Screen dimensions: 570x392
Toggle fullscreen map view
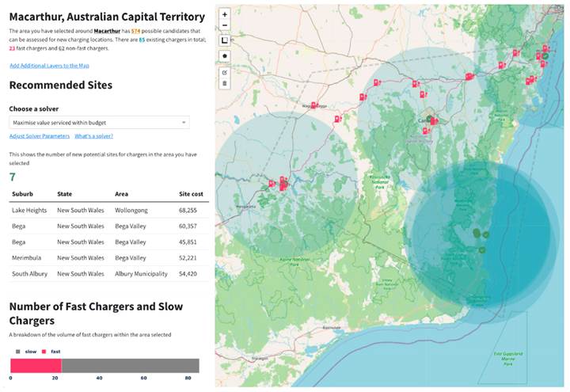[x=226, y=40]
